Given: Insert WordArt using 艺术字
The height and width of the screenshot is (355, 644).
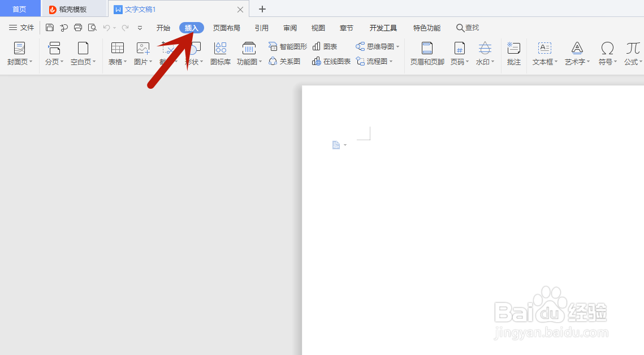Looking at the screenshot, I should tap(576, 54).
